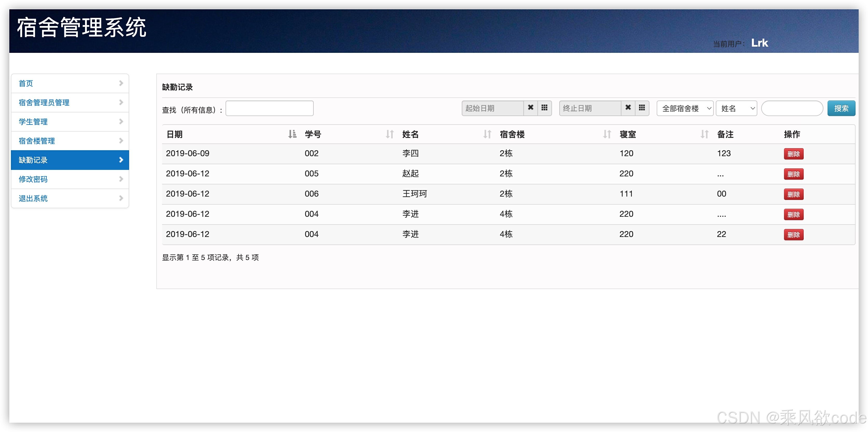Delete the 李四 absence record
868x432 pixels.
coord(793,154)
